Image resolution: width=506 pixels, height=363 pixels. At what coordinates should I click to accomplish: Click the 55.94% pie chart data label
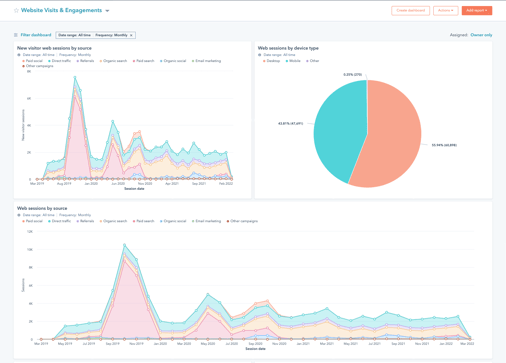[444, 145]
